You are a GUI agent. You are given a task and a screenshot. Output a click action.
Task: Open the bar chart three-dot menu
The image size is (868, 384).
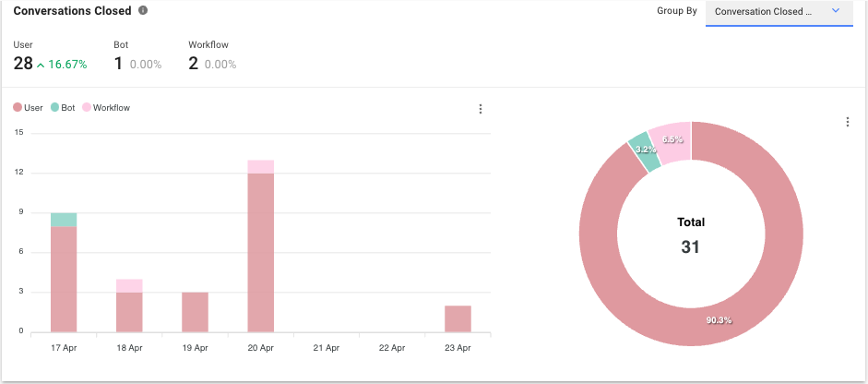coord(480,109)
